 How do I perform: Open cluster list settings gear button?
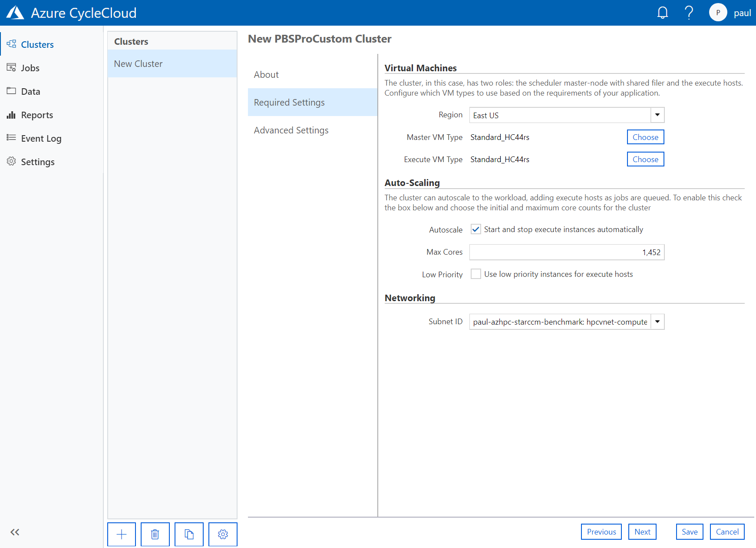point(223,534)
